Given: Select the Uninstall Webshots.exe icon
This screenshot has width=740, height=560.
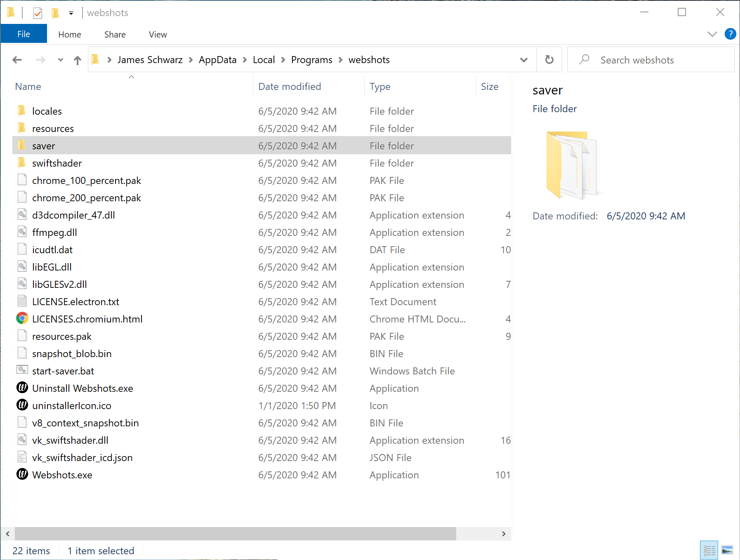Looking at the screenshot, I should point(22,388).
